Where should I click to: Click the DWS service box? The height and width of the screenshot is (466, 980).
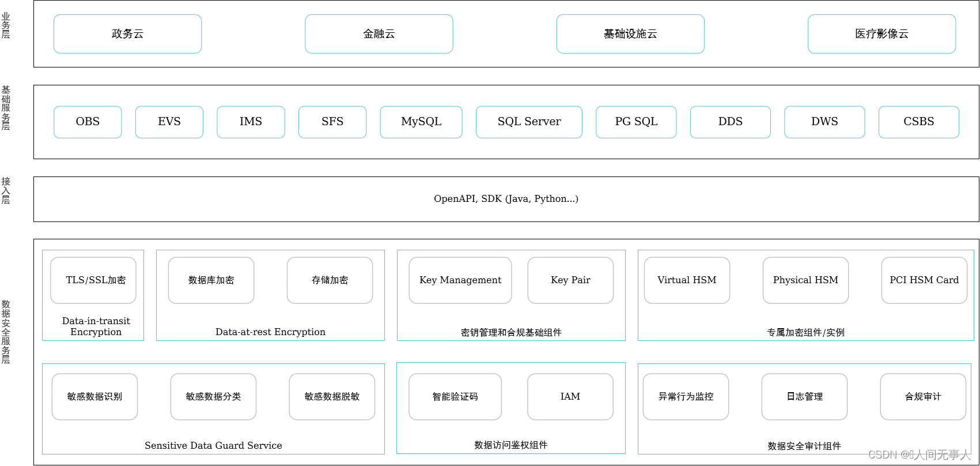(824, 122)
